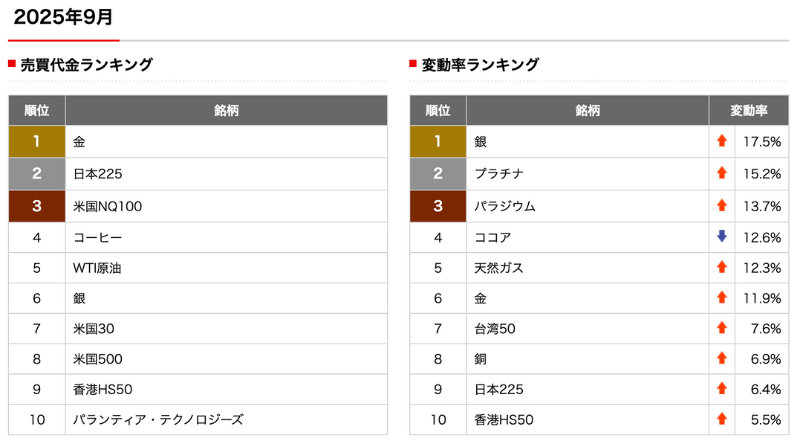Viewport: 800px width, 440px height.
Task: Click the up arrow next to 香港HS50 5.5%
Action: tap(722, 419)
